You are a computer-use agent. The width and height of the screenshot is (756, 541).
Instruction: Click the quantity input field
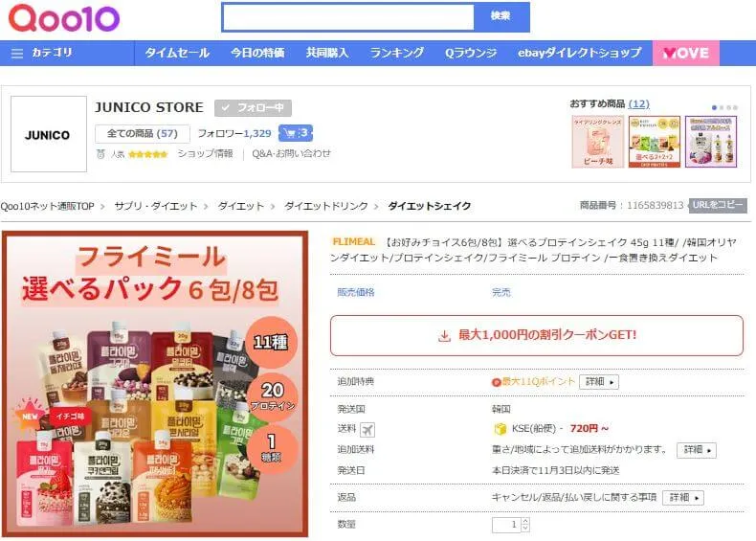(507, 525)
